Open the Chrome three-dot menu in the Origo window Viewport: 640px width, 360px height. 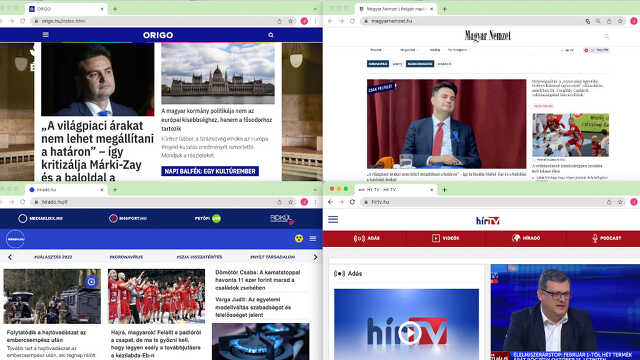(x=316, y=21)
